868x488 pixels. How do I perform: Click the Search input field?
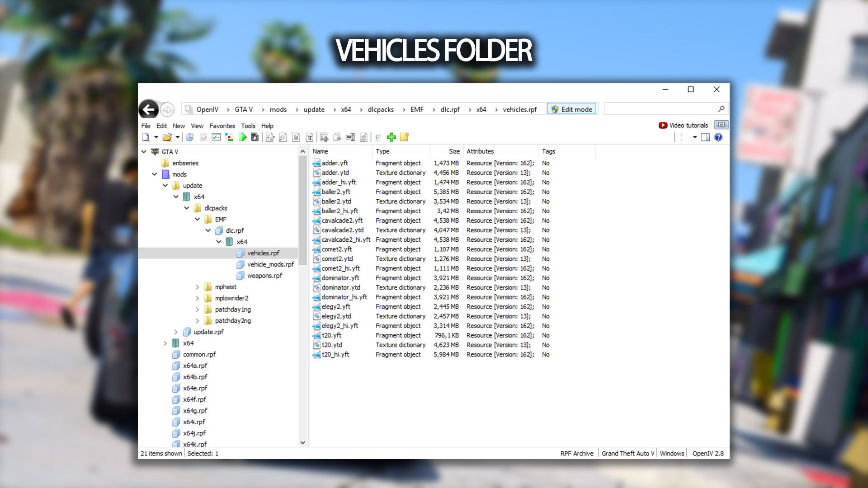[x=660, y=109]
